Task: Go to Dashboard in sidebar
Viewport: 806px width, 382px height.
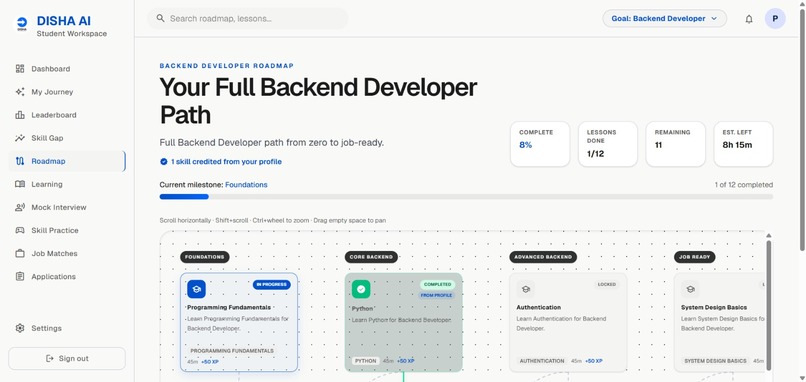Action: 67,69
